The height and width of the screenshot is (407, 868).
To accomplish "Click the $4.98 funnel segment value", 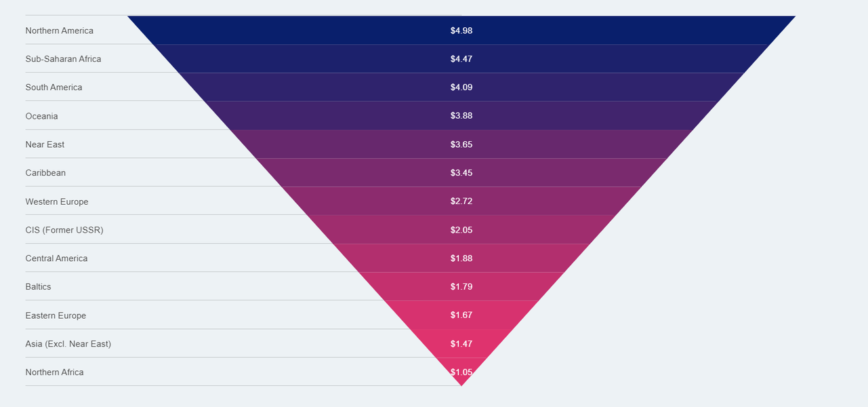I will click(x=461, y=31).
